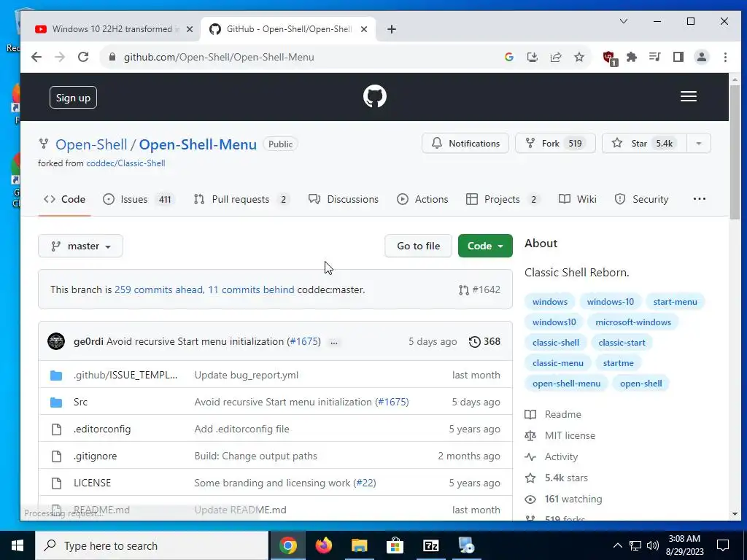The image size is (747, 560).
Task: Open Chrome tab search chevron
Action: (624, 21)
